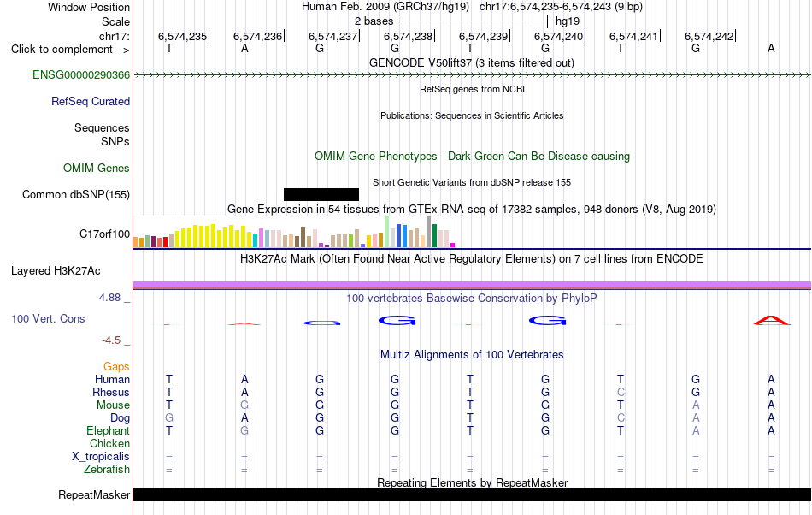Screen dimensions: 812x515
Task: Click the Zebrafish species row label
Action: pos(107,470)
